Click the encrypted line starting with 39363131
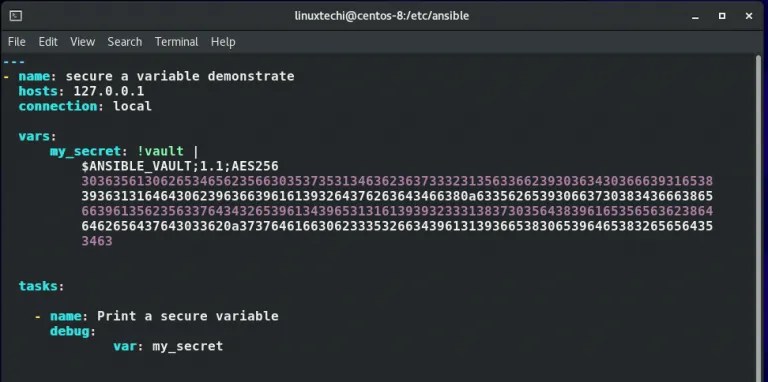768x382 pixels. tap(397, 196)
